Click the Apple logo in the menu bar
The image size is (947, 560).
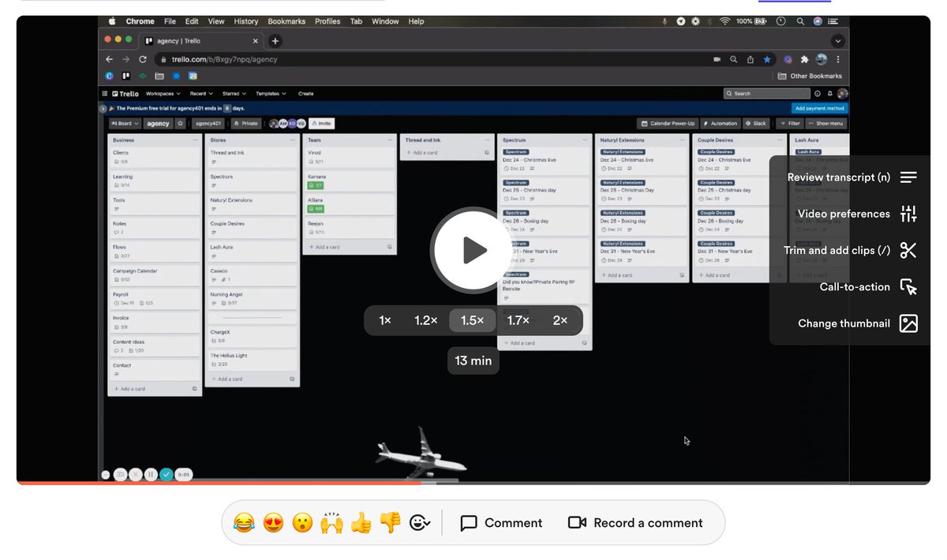point(112,21)
